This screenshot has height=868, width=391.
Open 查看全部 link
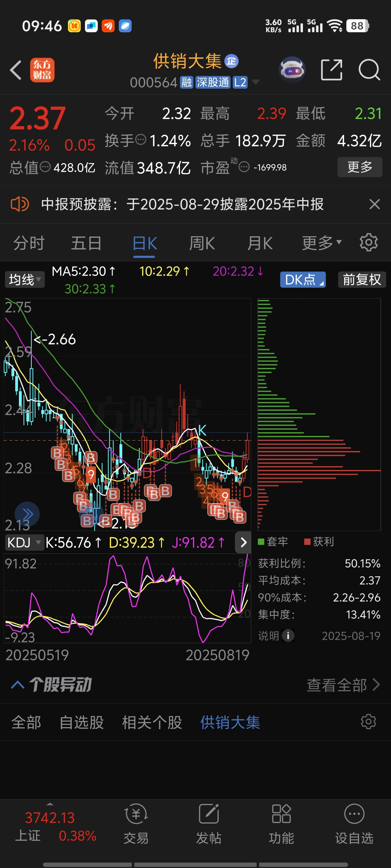pos(344,685)
